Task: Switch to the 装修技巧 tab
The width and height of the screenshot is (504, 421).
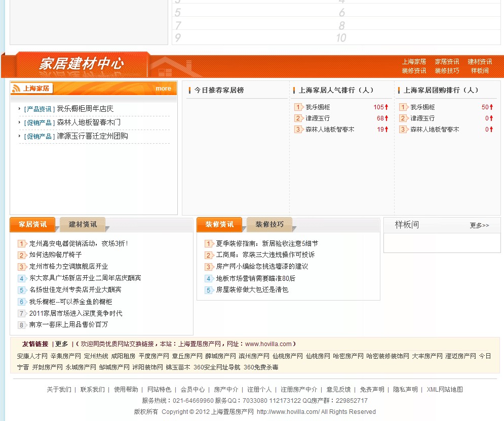Action: click(x=269, y=224)
